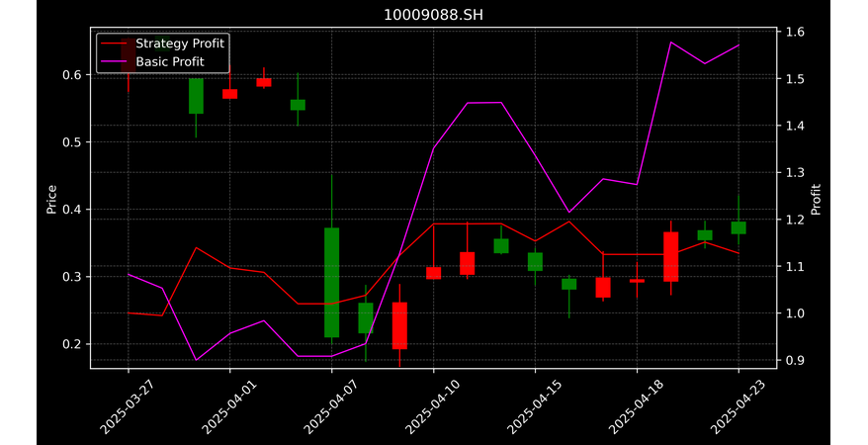Click the 1.3 profit tick label
The height and width of the screenshot is (445, 868).
(x=795, y=173)
